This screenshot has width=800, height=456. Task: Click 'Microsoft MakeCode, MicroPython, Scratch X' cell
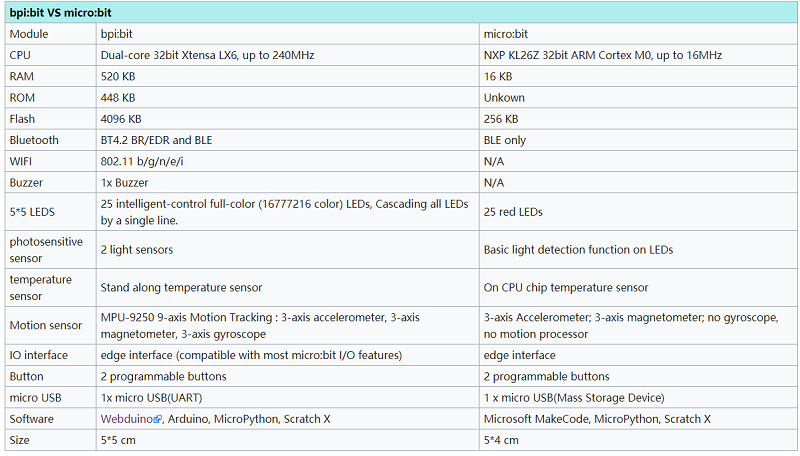pyautogui.click(x=638, y=419)
